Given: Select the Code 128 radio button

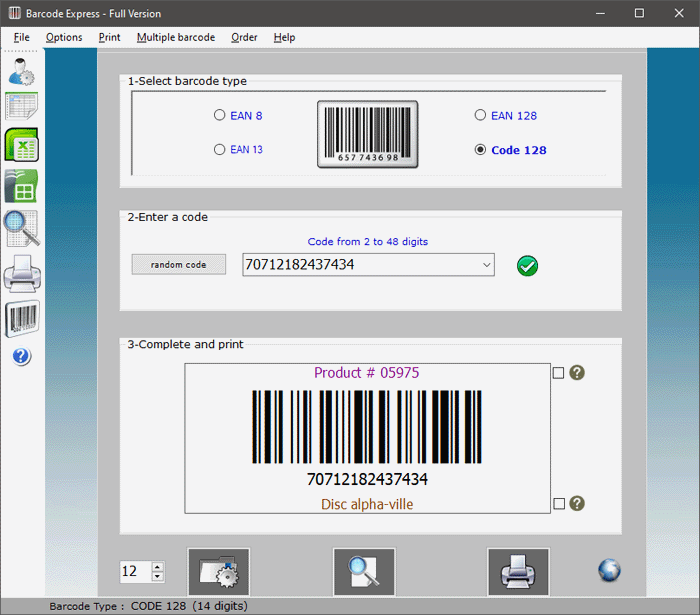Looking at the screenshot, I should (x=480, y=150).
